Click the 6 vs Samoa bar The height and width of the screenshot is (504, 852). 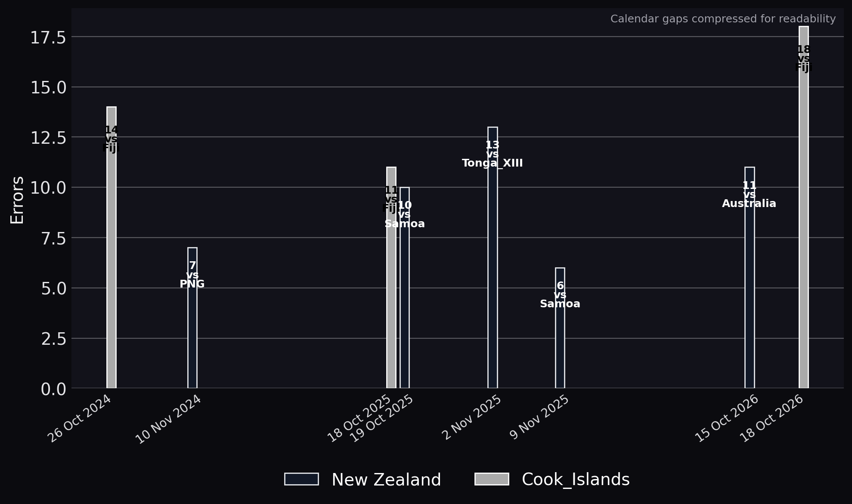tap(560, 328)
